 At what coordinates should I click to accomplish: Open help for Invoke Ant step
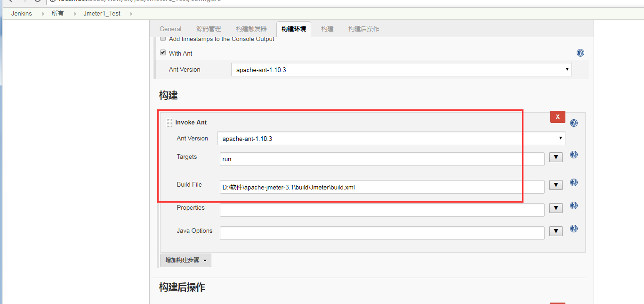574,123
